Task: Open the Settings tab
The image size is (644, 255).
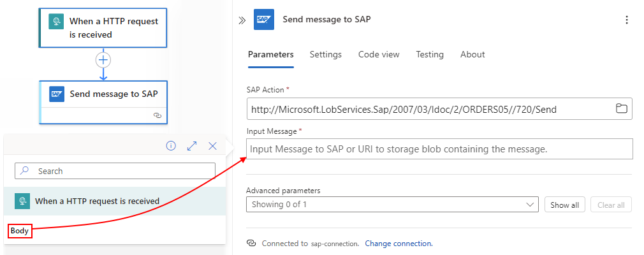Action: tap(326, 55)
